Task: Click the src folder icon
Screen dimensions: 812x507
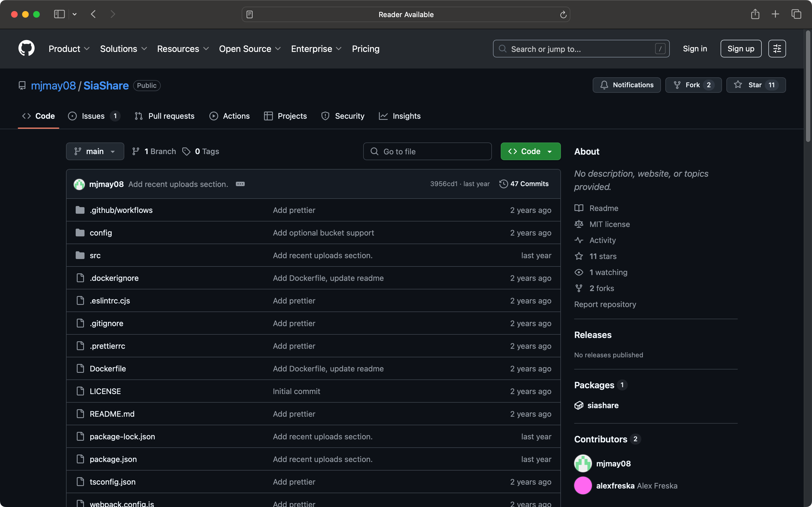Action: coord(80,255)
